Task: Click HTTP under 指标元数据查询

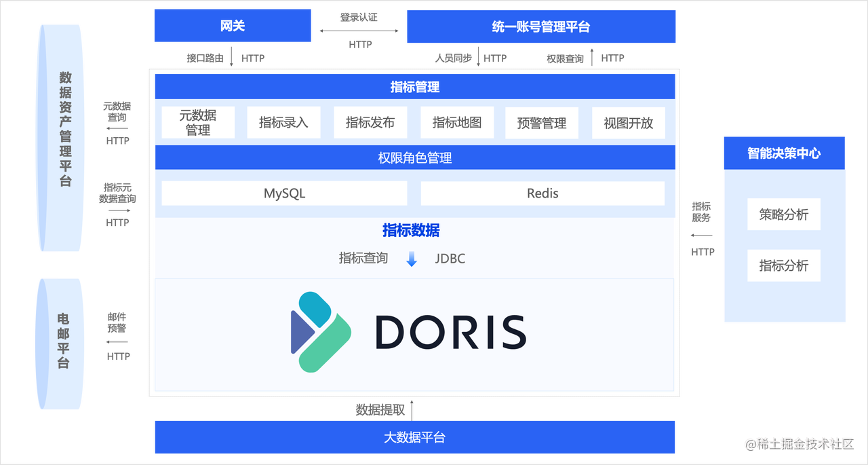Action: click(x=117, y=223)
